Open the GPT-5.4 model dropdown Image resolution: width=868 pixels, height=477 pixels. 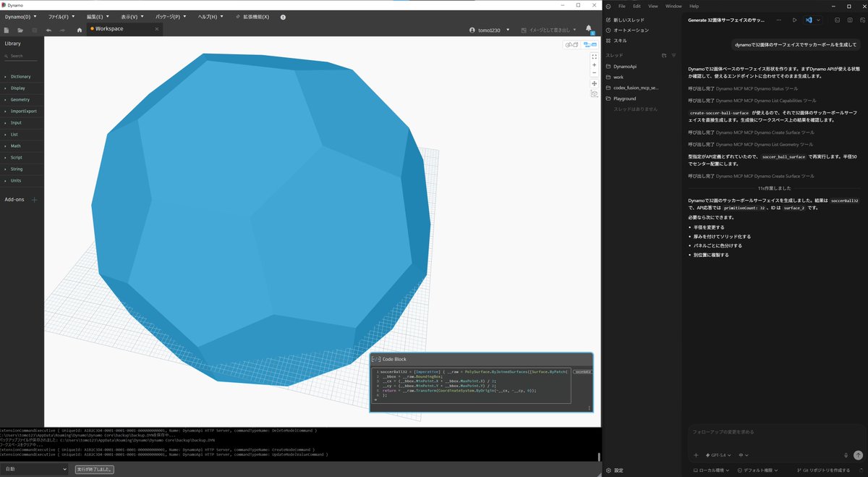tap(718, 455)
